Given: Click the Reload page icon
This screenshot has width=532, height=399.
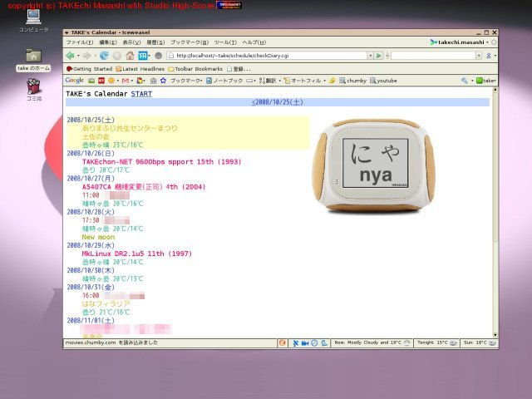Looking at the screenshot, I should [x=104, y=56].
